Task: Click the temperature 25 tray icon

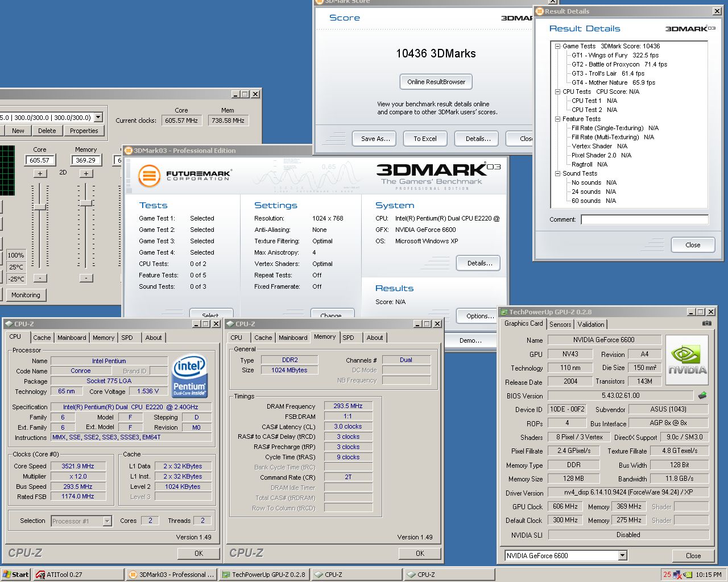Action: (667, 575)
